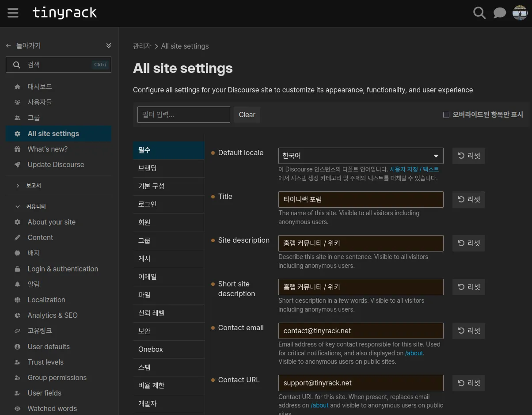Open the 사용자 지정 / 텍스트 link
This screenshot has height=415, width=532.
(414, 169)
